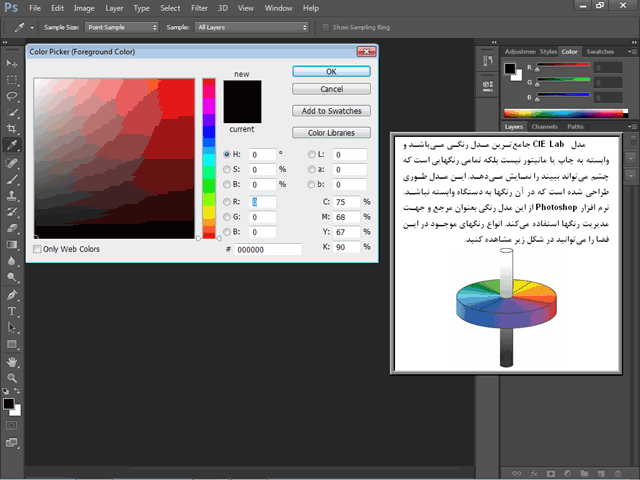
Task: Select the S: saturation radio button
Action: (227, 170)
